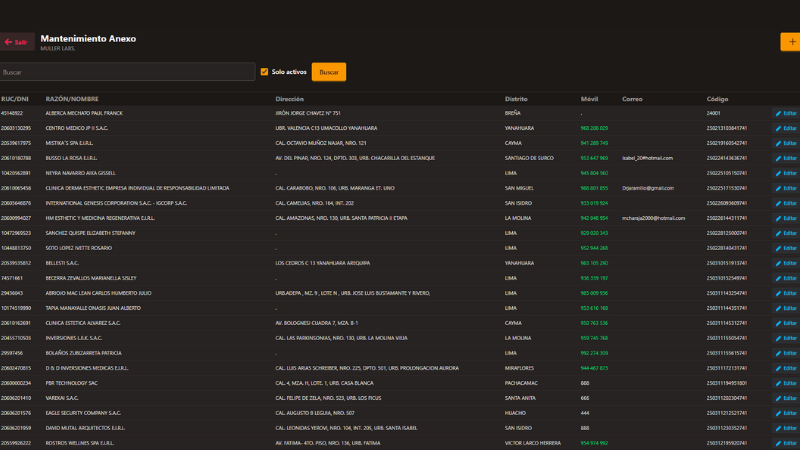Click the RUC/DNI column header
This screenshot has height=450, width=800.
tap(15, 99)
